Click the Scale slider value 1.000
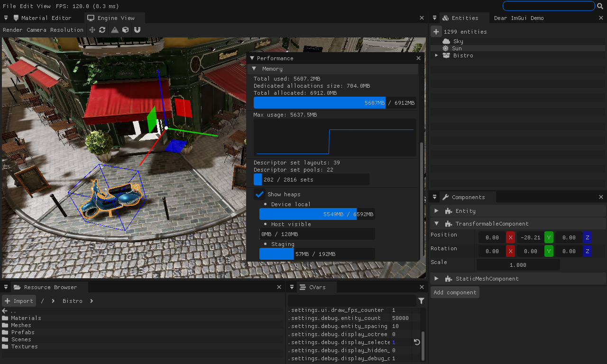The image size is (607, 364). coord(518,265)
